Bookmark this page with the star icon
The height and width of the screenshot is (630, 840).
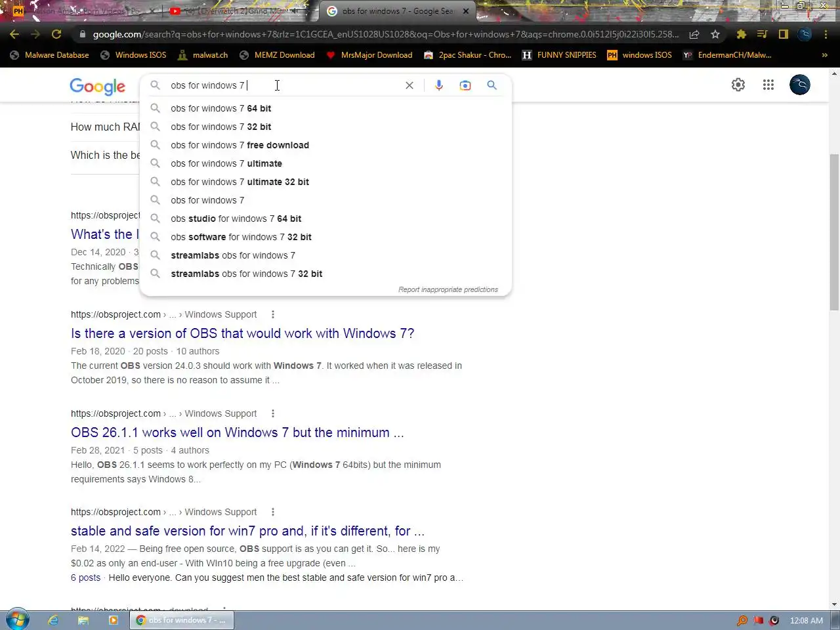pos(715,34)
